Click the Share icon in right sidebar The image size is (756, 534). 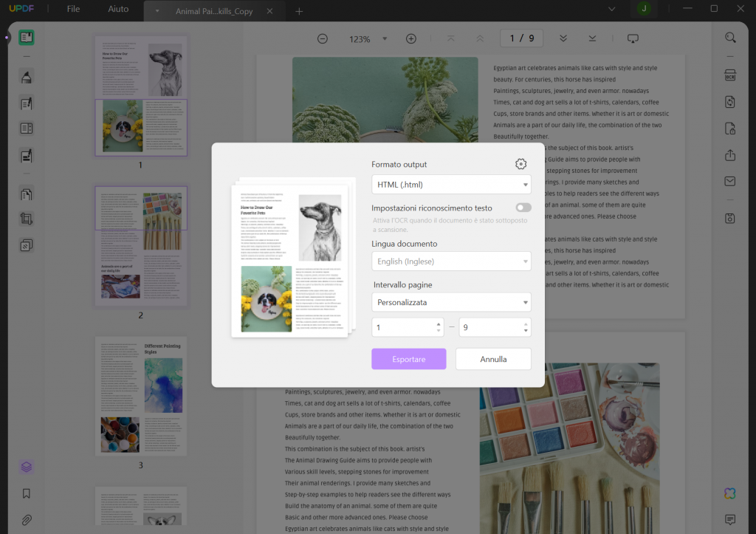click(x=730, y=155)
